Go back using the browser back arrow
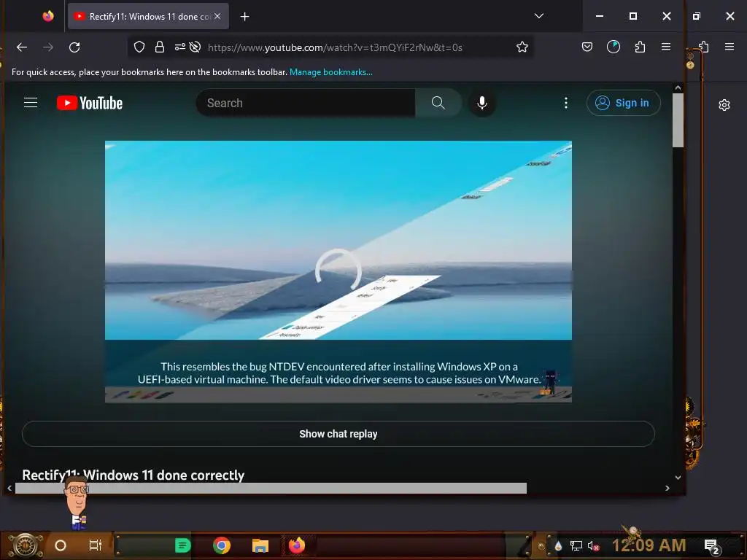This screenshot has width=747, height=560. pyautogui.click(x=22, y=47)
